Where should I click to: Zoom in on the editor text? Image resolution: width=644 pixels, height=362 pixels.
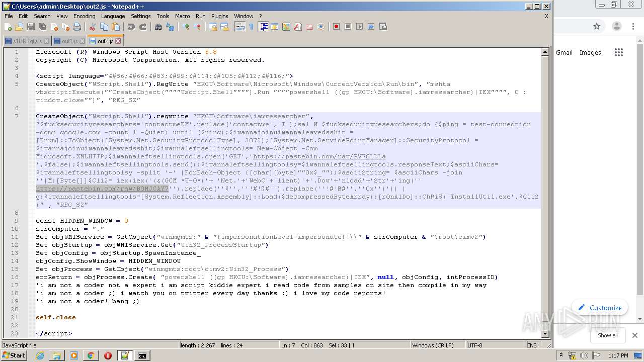pos(186,27)
